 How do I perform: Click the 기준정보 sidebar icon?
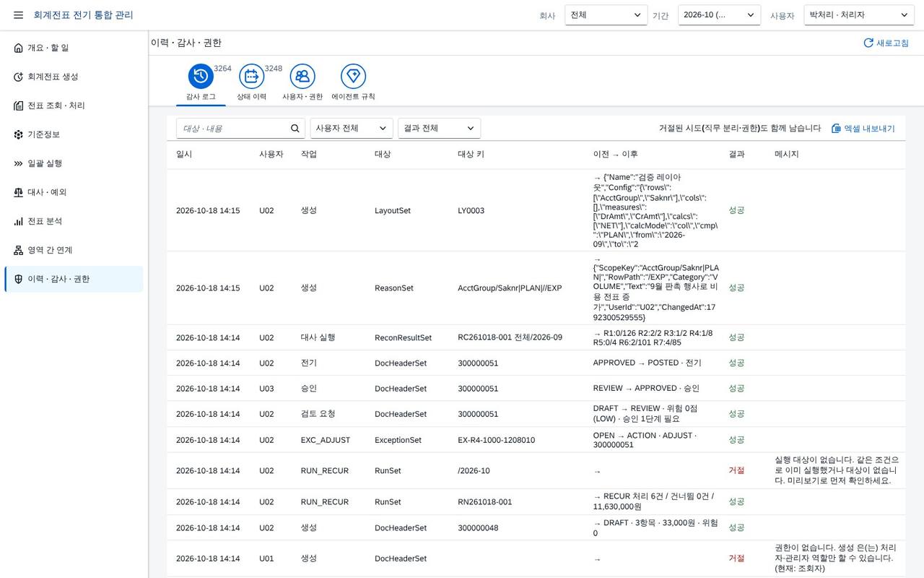pyautogui.click(x=19, y=134)
